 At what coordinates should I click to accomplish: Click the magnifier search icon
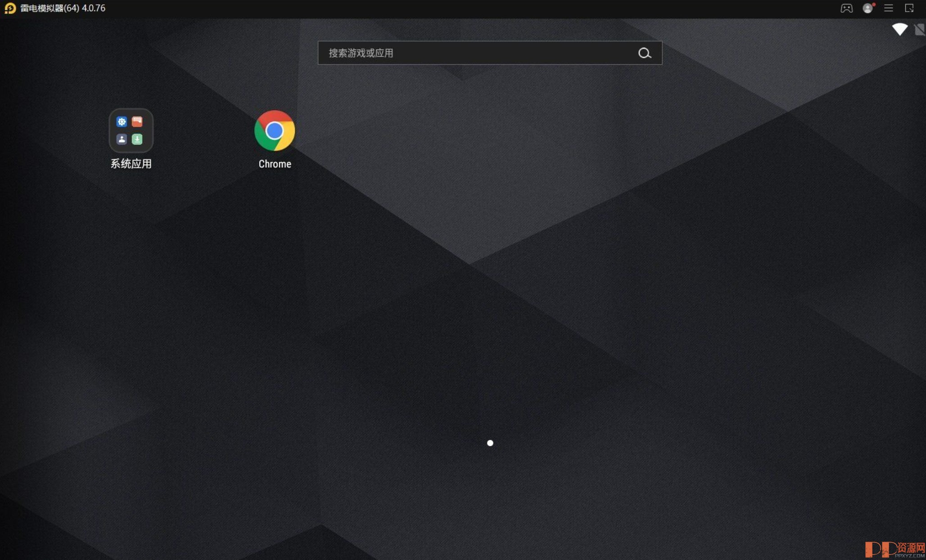[644, 53]
